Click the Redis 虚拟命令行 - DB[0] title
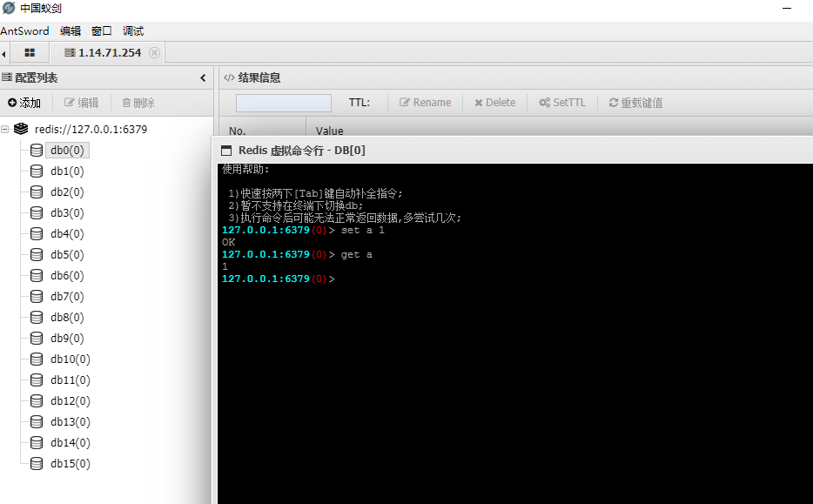The height and width of the screenshot is (504, 813). click(302, 151)
